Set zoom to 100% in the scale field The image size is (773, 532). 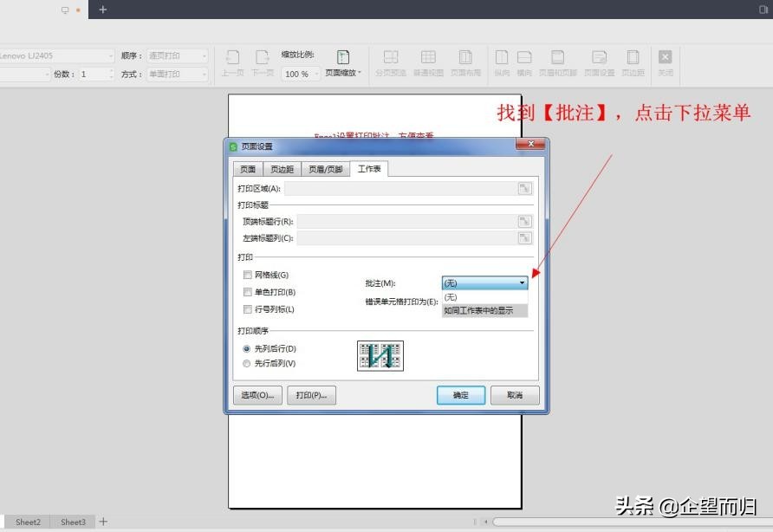(298, 74)
